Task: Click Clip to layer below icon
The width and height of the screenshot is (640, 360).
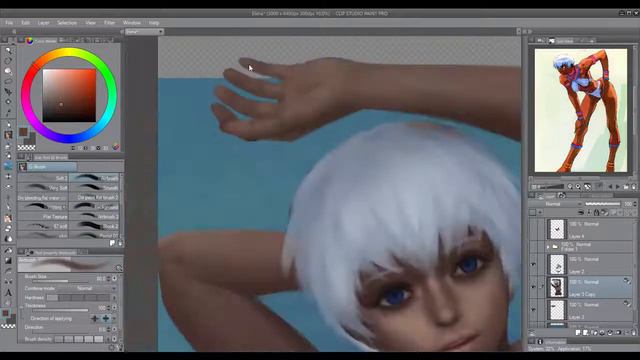Action: [581, 212]
